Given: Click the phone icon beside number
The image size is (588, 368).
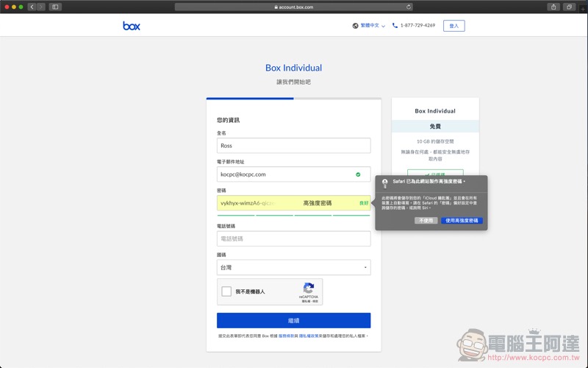Looking at the screenshot, I should pyautogui.click(x=395, y=25).
